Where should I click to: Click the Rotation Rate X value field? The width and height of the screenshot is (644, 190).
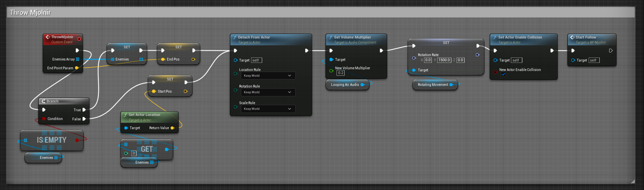(x=428, y=60)
